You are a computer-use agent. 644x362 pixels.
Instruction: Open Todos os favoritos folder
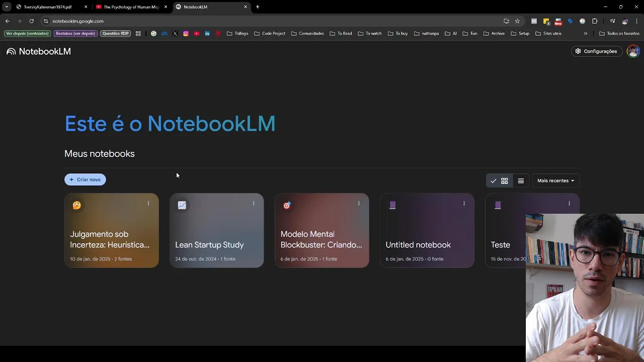pyautogui.click(x=619, y=34)
